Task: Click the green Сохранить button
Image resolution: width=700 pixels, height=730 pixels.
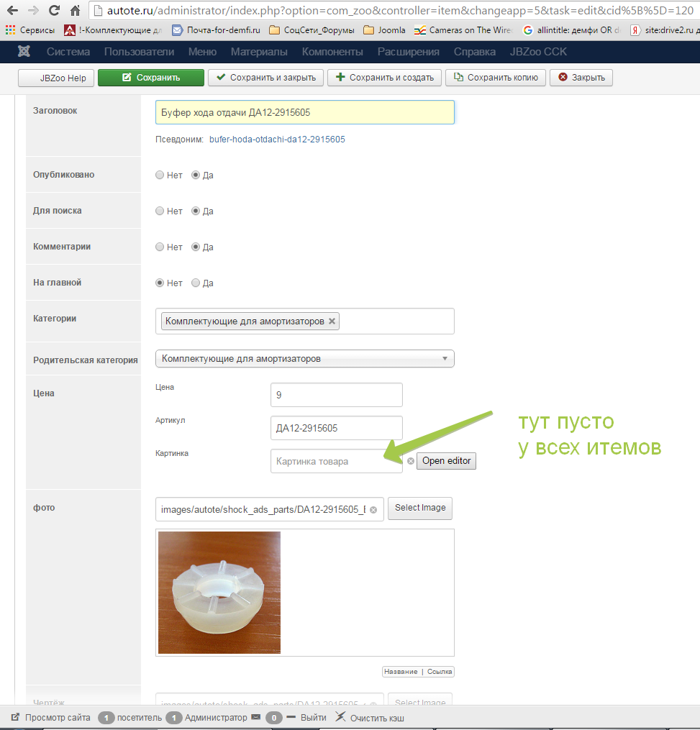Action: coord(150,78)
